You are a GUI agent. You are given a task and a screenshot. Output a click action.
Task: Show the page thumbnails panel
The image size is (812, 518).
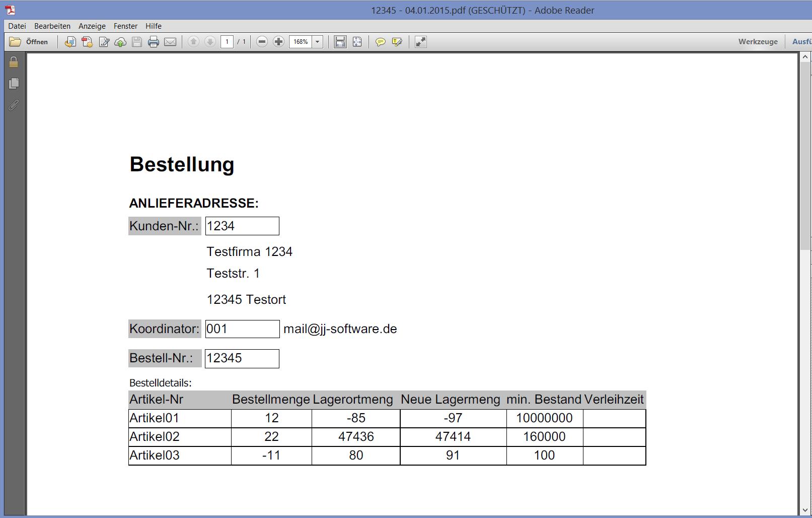14,83
